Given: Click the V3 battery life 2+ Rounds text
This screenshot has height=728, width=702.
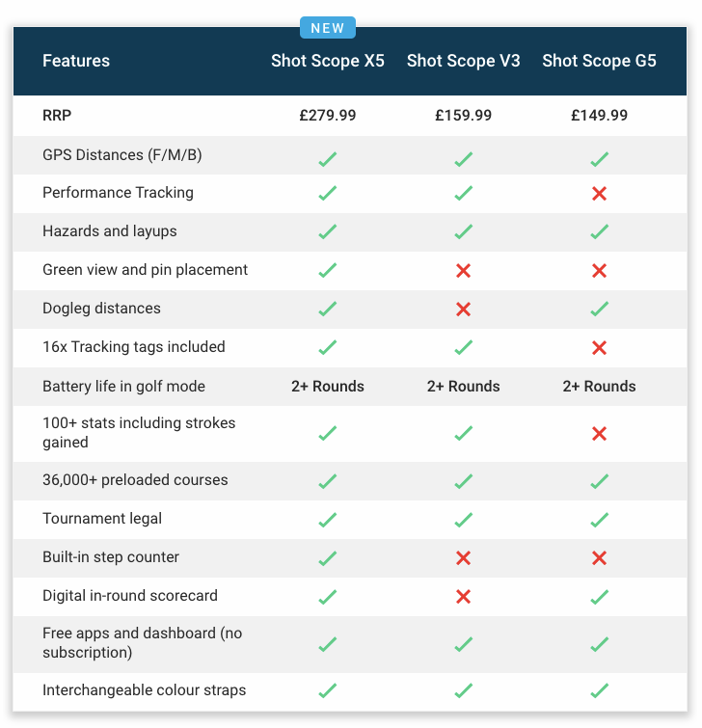Looking at the screenshot, I should point(463,387).
